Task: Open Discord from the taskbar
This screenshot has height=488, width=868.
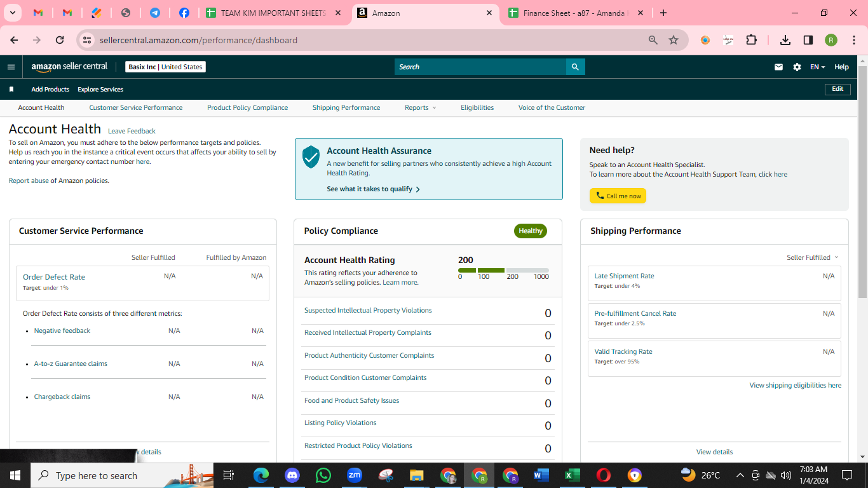Action: pyautogui.click(x=292, y=475)
